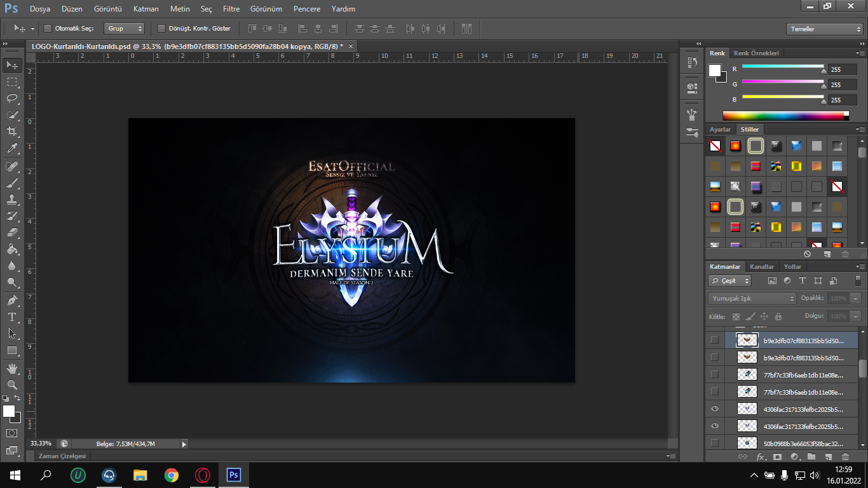Click the blue B slider handle
This screenshot has width=868, height=488.
824,101
